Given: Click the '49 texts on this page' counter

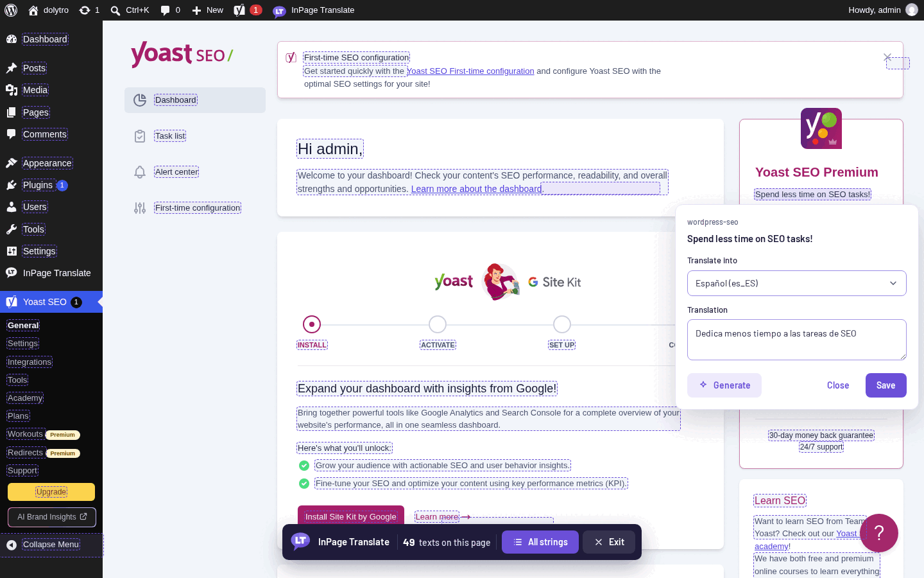Looking at the screenshot, I should point(447,542).
